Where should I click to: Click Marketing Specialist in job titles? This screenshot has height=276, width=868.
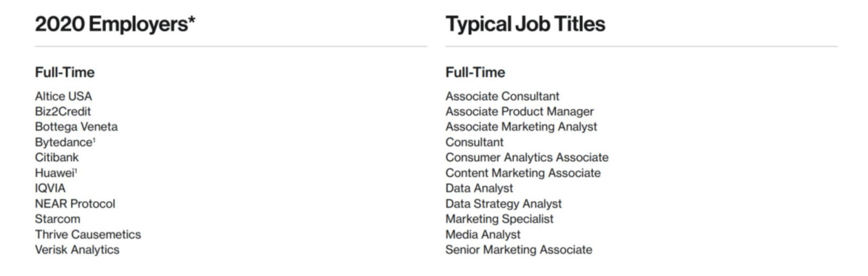499,219
